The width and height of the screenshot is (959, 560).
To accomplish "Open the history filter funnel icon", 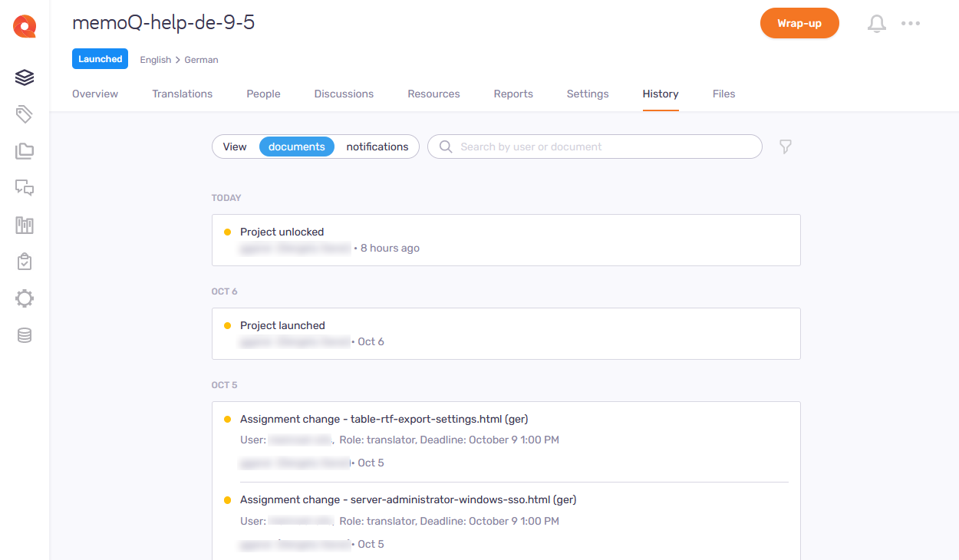I will click(786, 147).
